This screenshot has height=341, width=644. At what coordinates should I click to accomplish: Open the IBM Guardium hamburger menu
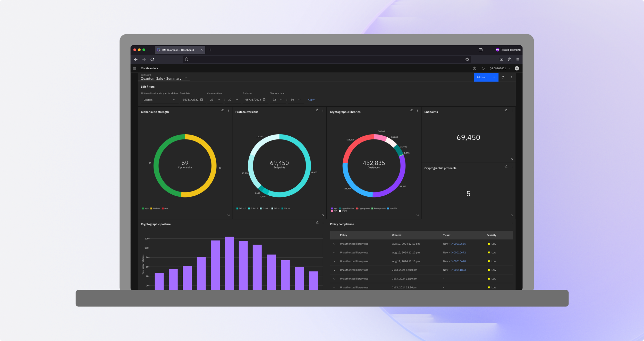[x=134, y=68]
